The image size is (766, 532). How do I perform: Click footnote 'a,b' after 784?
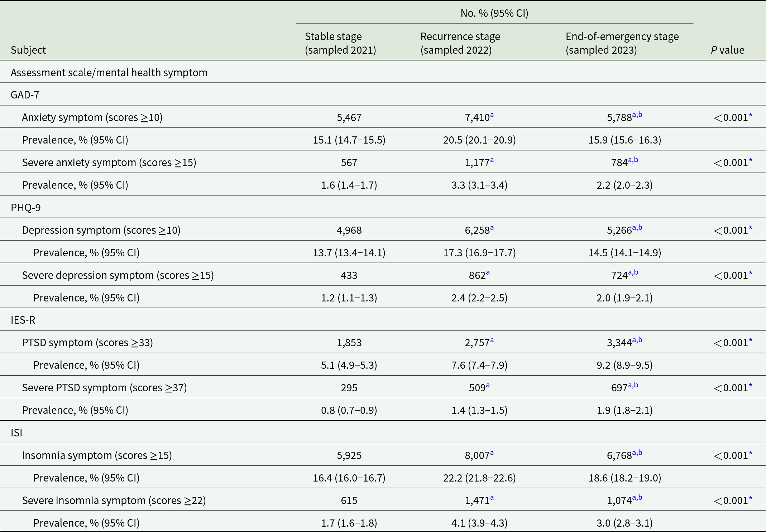click(x=633, y=160)
